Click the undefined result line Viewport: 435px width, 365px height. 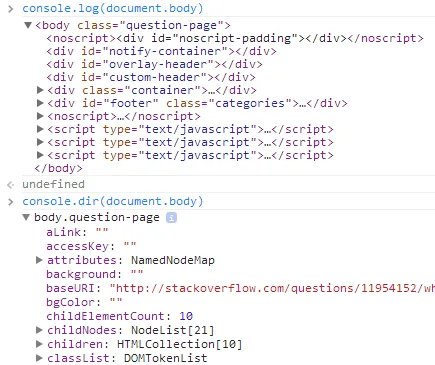point(53,184)
